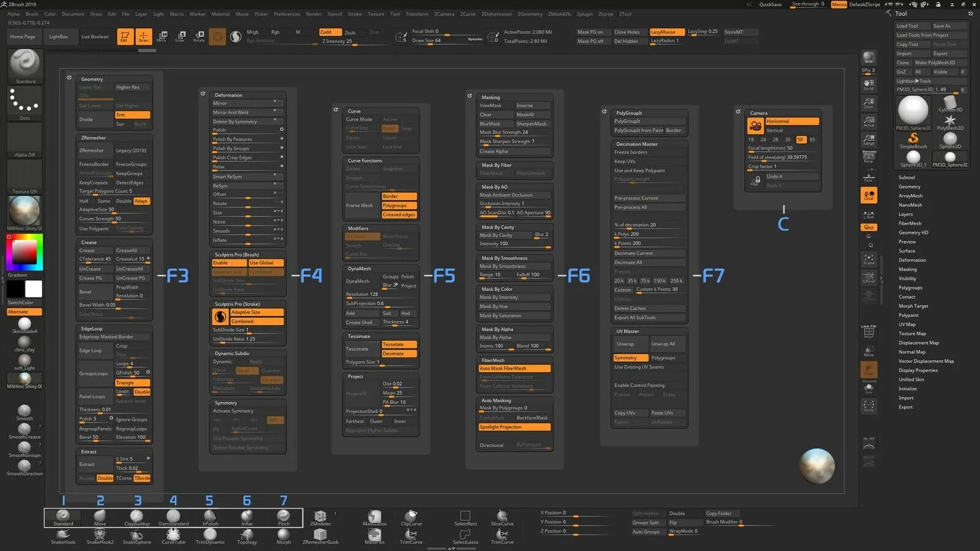
Task: Expand the Subtool sub-palette
Action: click(x=907, y=178)
